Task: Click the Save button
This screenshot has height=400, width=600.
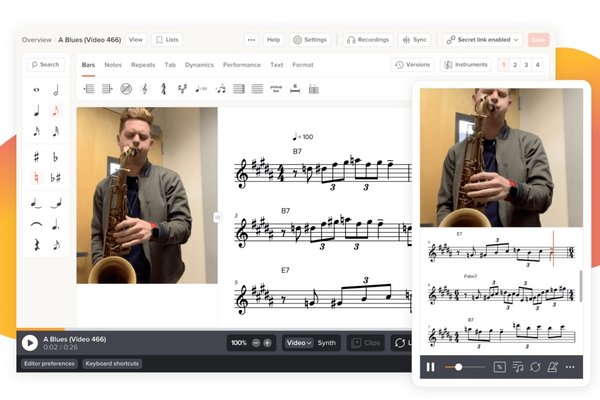Action: point(538,40)
